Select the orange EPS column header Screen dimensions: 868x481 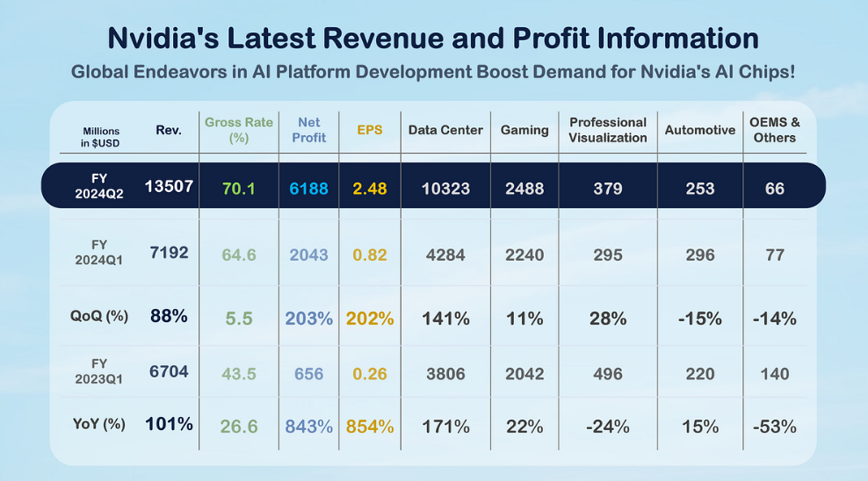[x=370, y=130]
